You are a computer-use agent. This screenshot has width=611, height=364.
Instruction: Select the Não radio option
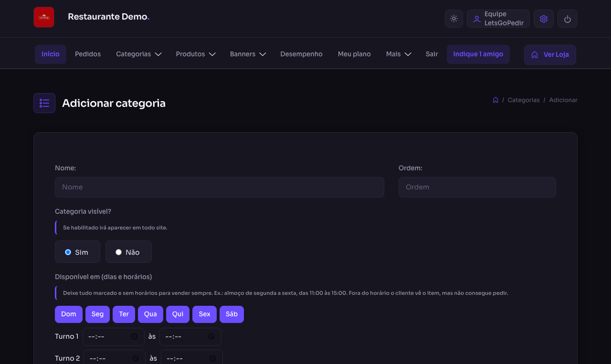click(x=118, y=252)
